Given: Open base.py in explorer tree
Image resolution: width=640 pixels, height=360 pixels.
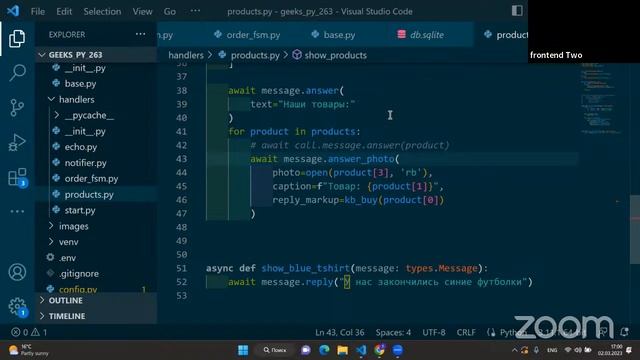Looking at the screenshot, I should click(x=80, y=84).
